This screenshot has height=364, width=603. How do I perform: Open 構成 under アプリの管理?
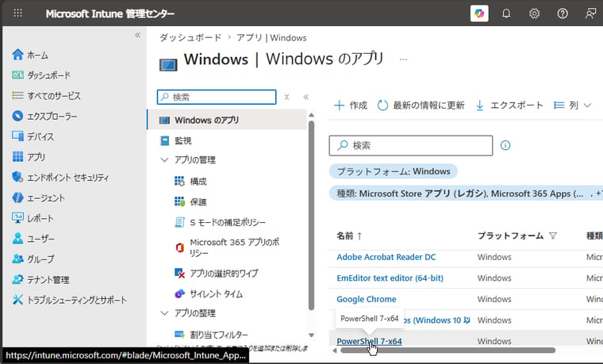tap(190, 181)
